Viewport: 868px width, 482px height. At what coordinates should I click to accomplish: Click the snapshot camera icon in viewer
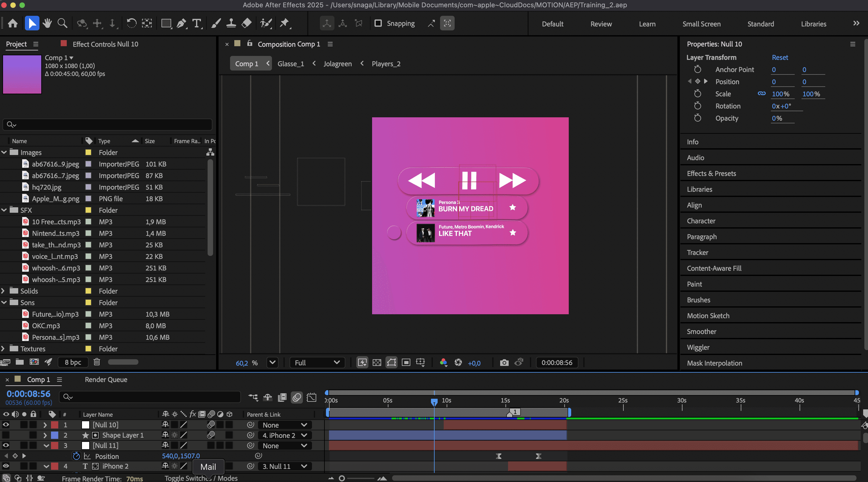[x=504, y=363]
